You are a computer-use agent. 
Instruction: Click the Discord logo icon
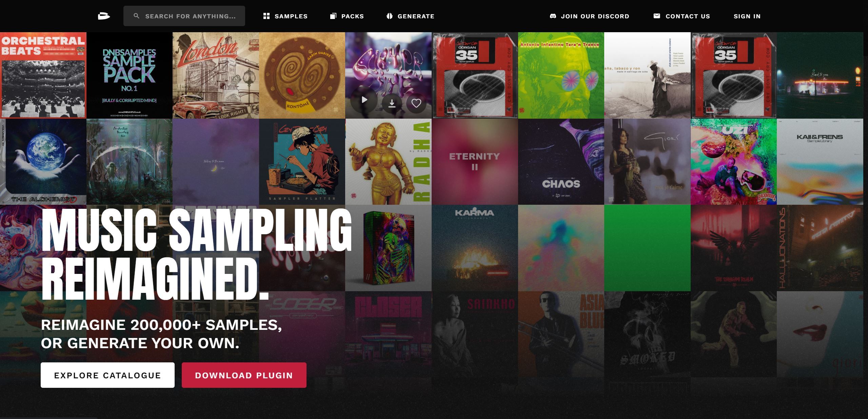553,16
